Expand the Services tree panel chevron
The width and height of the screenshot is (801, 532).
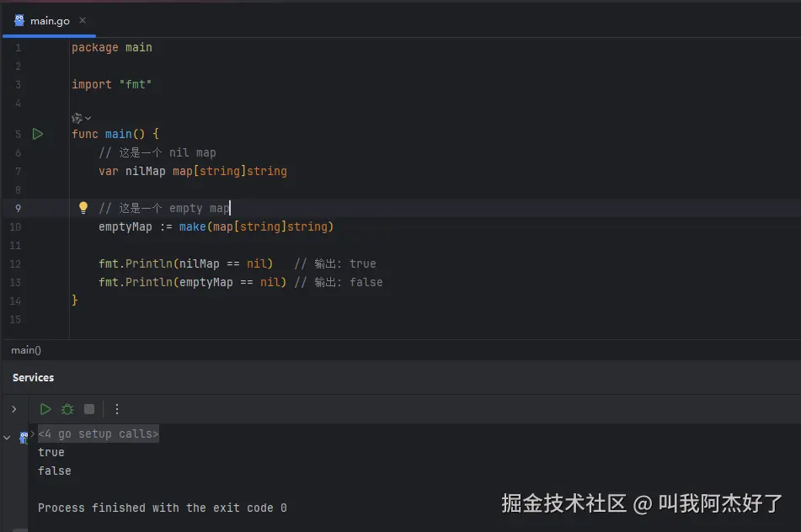click(13, 409)
